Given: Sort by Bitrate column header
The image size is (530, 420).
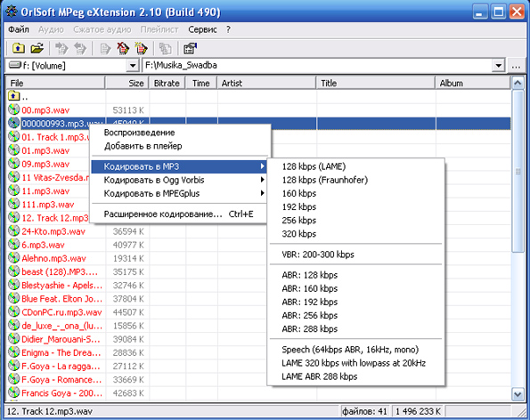Looking at the screenshot, I should (167, 83).
